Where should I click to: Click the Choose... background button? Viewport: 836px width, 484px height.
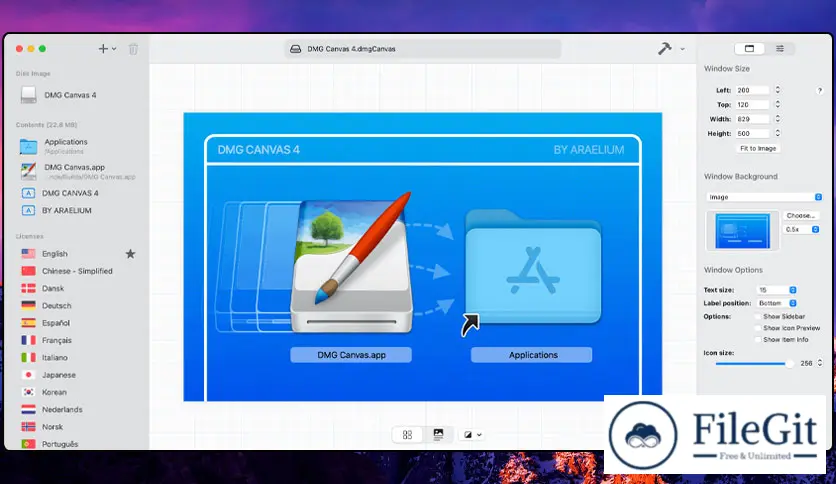800,215
